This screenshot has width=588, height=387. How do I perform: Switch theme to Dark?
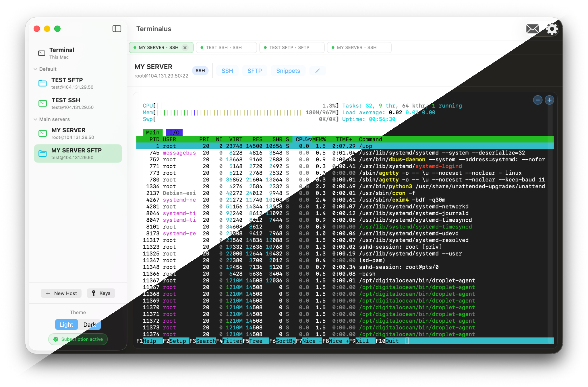(x=89, y=324)
